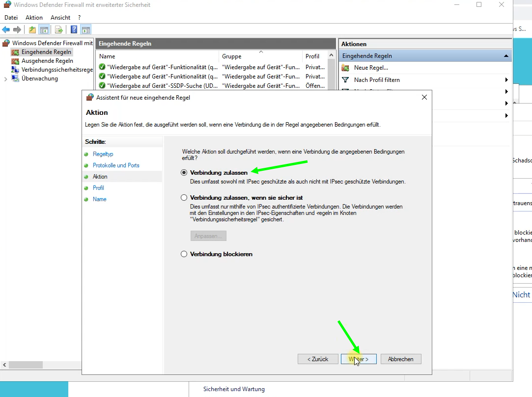Go to the Regeltyp wizard step
Image resolution: width=532 pixels, height=397 pixels.
pyautogui.click(x=103, y=154)
